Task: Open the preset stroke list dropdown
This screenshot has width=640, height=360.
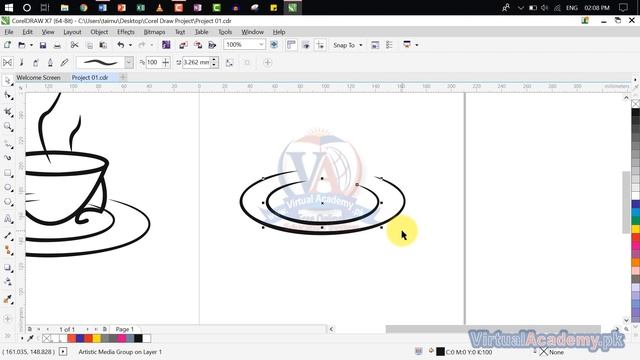Action: click(x=129, y=62)
